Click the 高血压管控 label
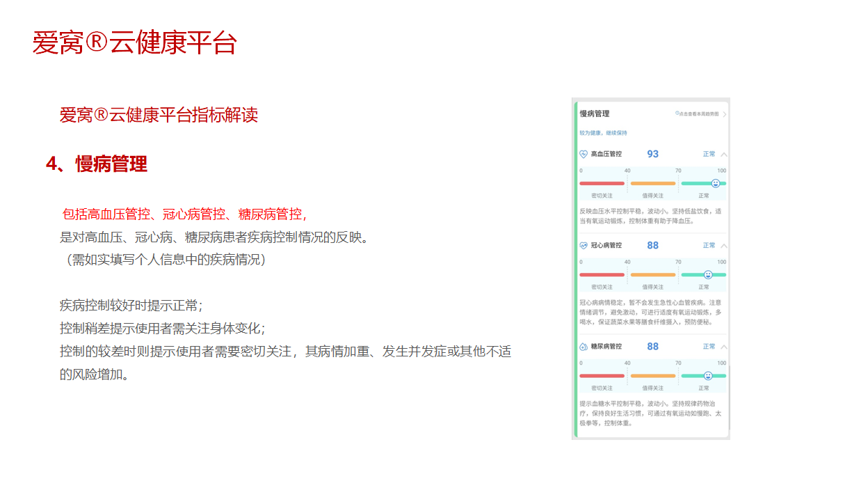The width and height of the screenshot is (868, 488). coord(606,154)
